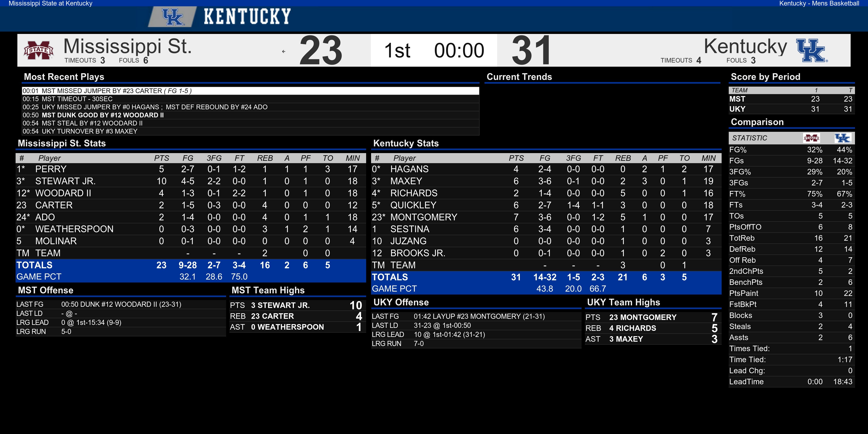Click the MST row in Score by Period
Image resolution: width=868 pixels, height=434 pixels.
point(791,99)
